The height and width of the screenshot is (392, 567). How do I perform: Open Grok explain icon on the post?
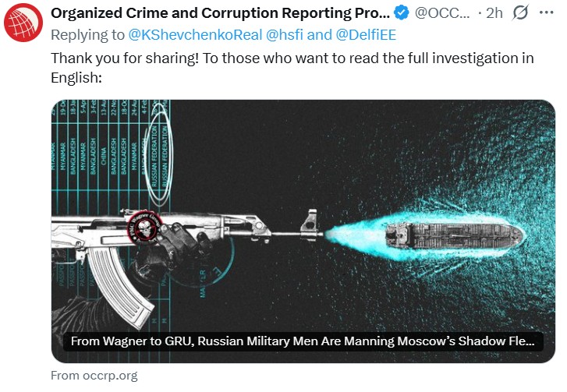tap(520, 13)
